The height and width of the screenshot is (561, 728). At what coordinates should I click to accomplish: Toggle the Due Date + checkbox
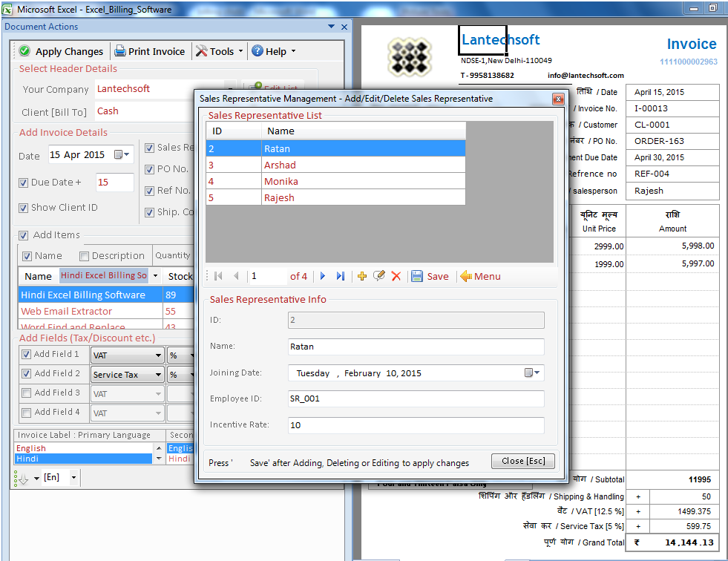click(x=24, y=183)
